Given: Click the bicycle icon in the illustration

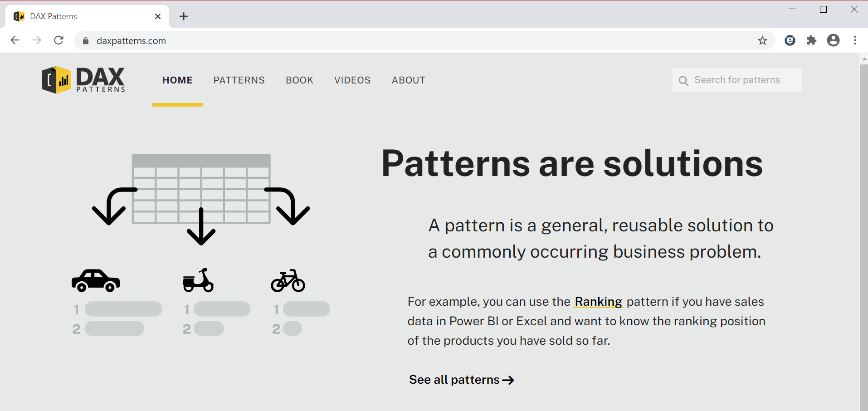Looking at the screenshot, I should coord(288,280).
